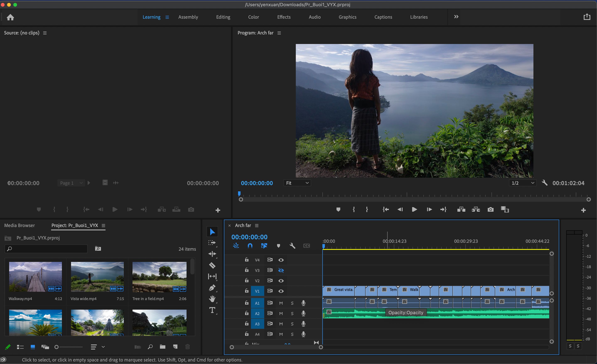
Task: Toggle V3 track output eye
Action: tap(281, 270)
